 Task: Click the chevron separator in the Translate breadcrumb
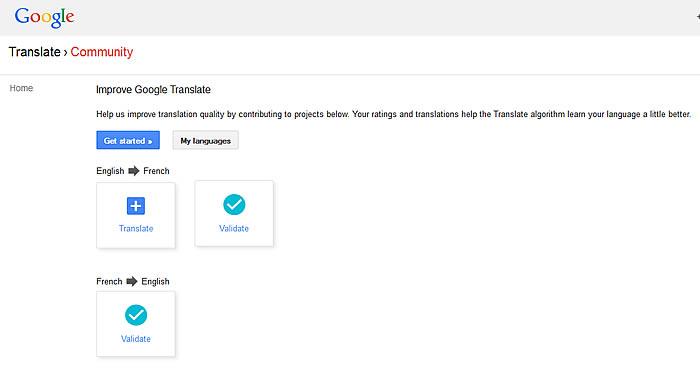tap(65, 53)
